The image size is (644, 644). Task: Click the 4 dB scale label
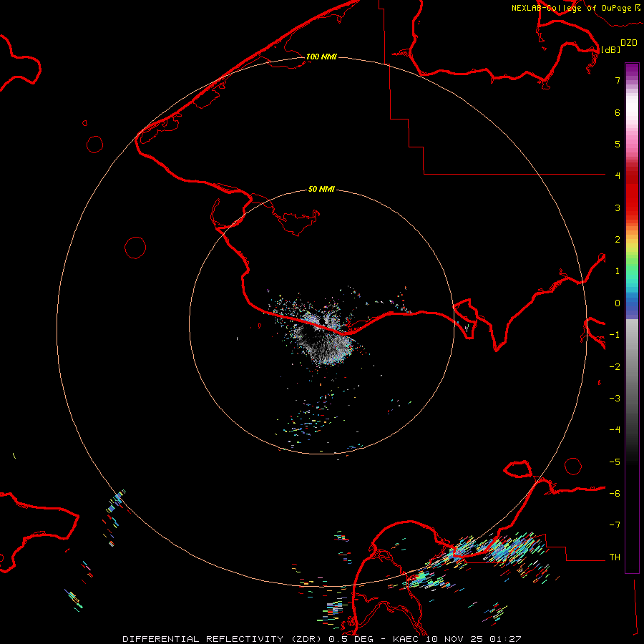pyautogui.click(x=618, y=176)
